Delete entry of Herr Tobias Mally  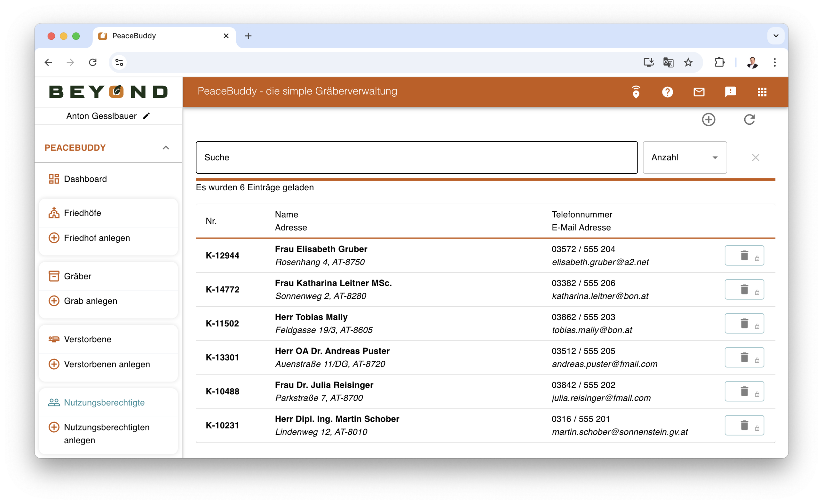click(x=744, y=323)
